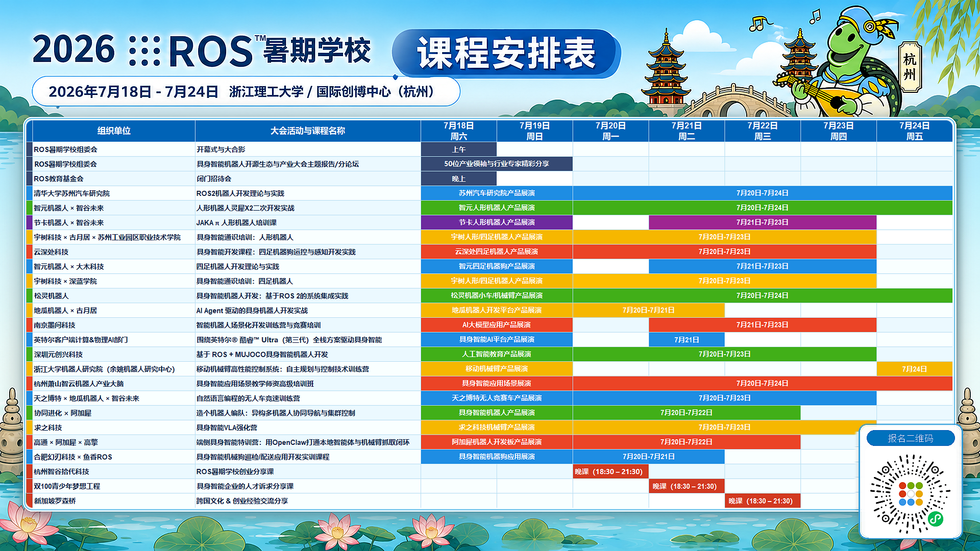Click the 晚上 cell in the ROS教育基金会 row
980x551 pixels.
pos(459,179)
